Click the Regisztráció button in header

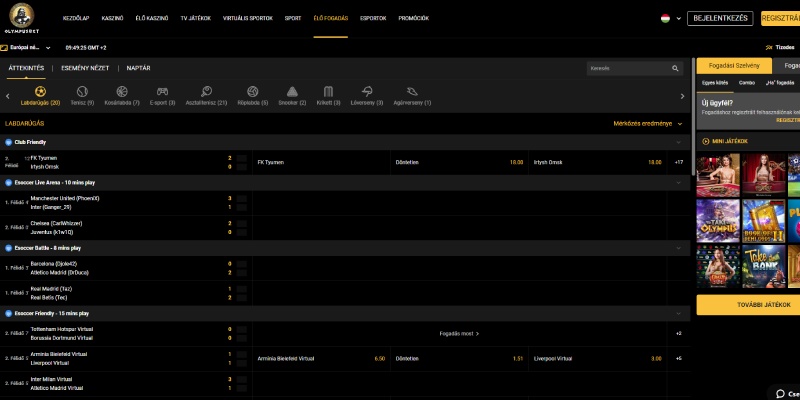781,18
